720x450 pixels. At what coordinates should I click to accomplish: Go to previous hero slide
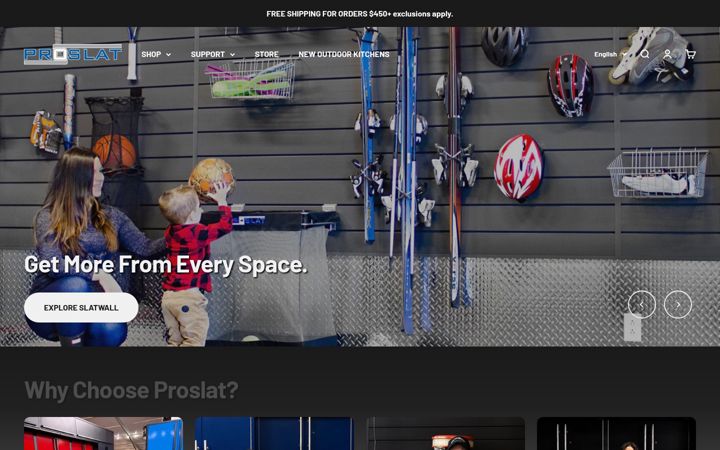click(641, 304)
